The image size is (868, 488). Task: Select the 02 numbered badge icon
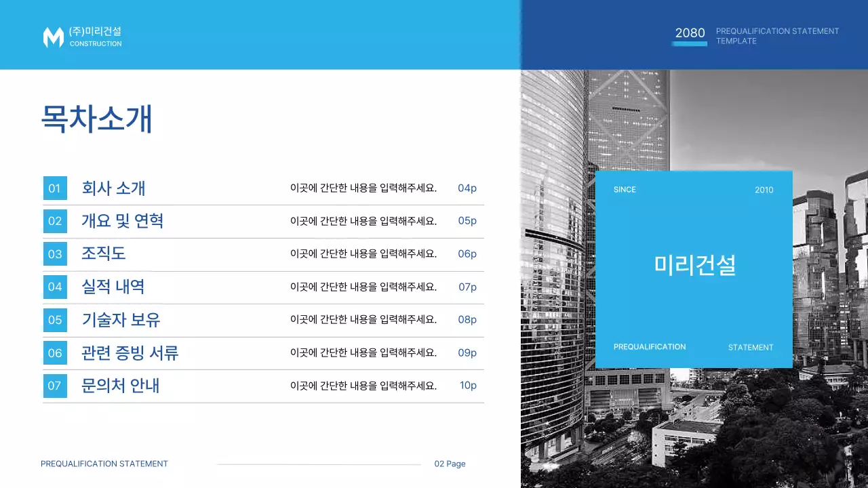[55, 221]
